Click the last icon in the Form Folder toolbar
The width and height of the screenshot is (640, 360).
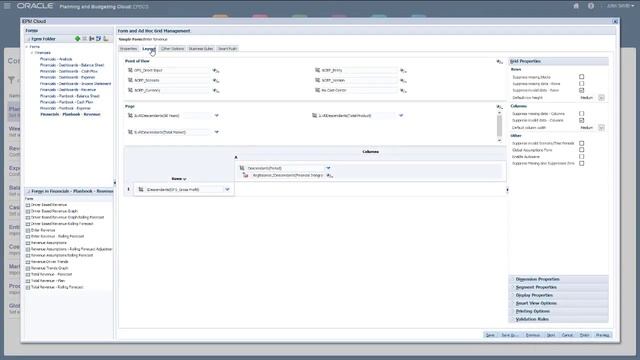pyautogui.click(x=106, y=38)
